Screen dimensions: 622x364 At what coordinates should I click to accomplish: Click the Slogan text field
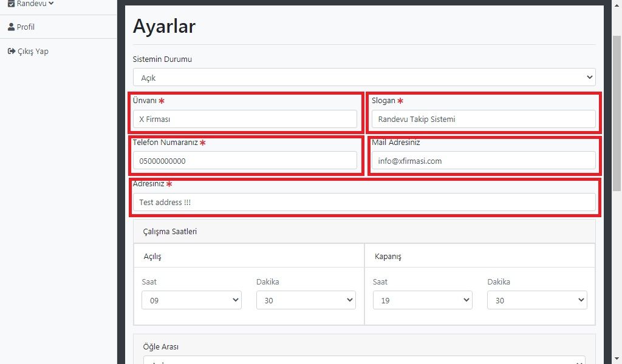point(484,120)
